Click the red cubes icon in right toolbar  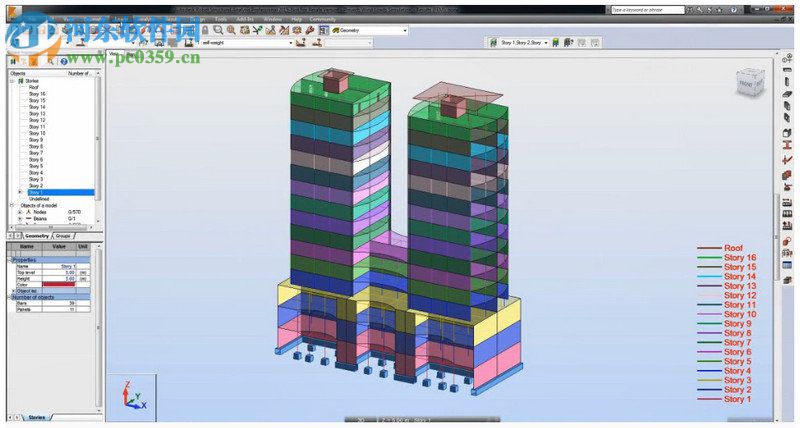click(787, 175)
